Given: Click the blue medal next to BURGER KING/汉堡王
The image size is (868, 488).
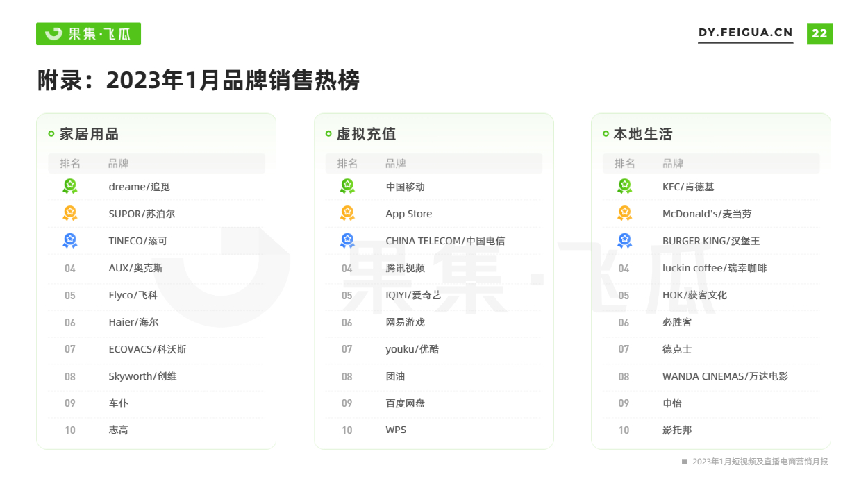Looking at the screenshot, I should click(x=624, y=240).
